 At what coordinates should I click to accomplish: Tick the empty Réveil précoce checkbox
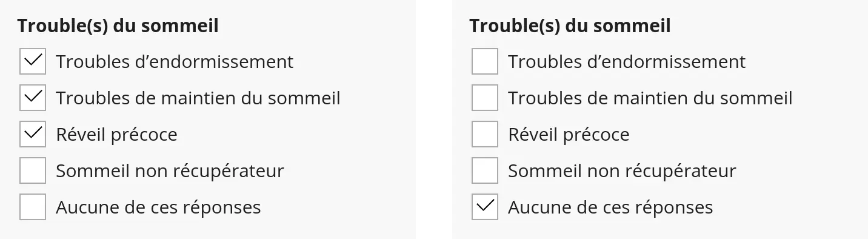tap(485, 134)
